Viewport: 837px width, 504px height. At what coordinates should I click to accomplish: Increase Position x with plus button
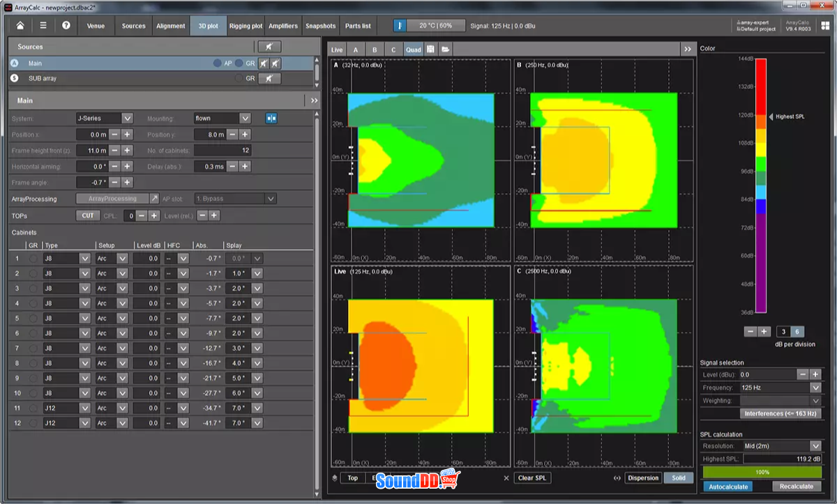click(127, 135)
